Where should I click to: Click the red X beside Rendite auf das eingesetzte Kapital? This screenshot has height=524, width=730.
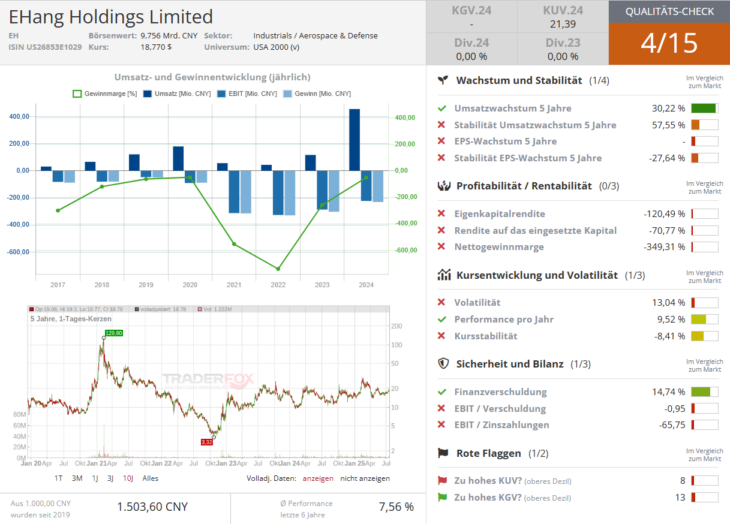[x=441, y=230]
